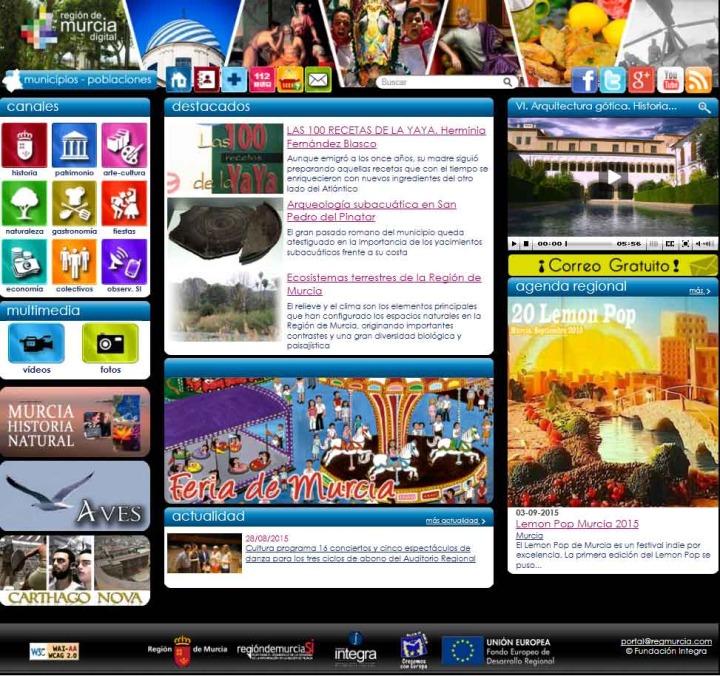Click the Crecemos con Europa footer logo

(x=414, y=650)
